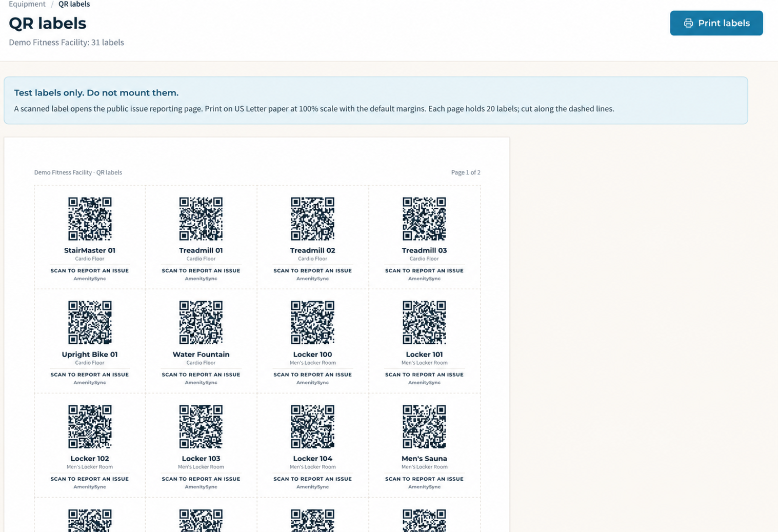Select the Locker 101 QR code
Image resolution: width=778 pixels, height=532 pixels.
point(424,322)
